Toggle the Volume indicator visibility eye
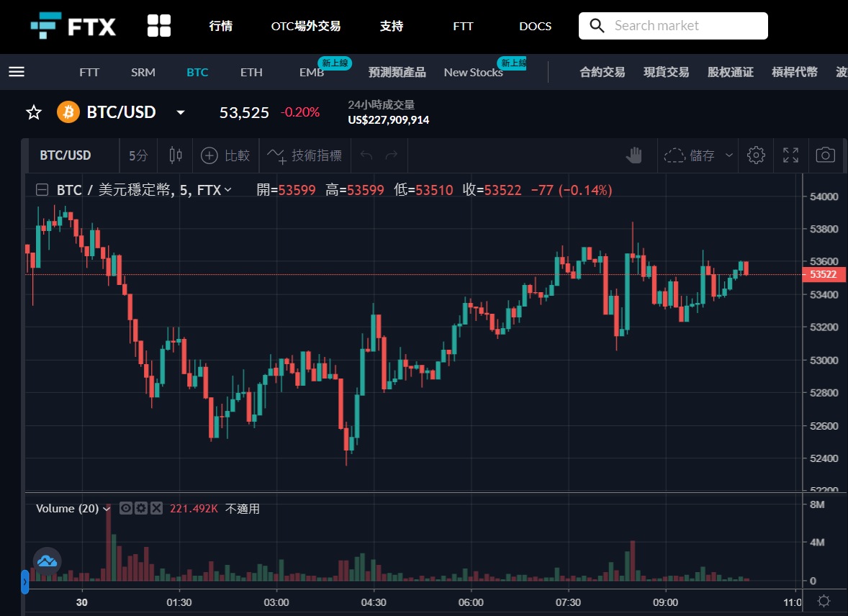 pyautogui.click(x=125, y=508)
